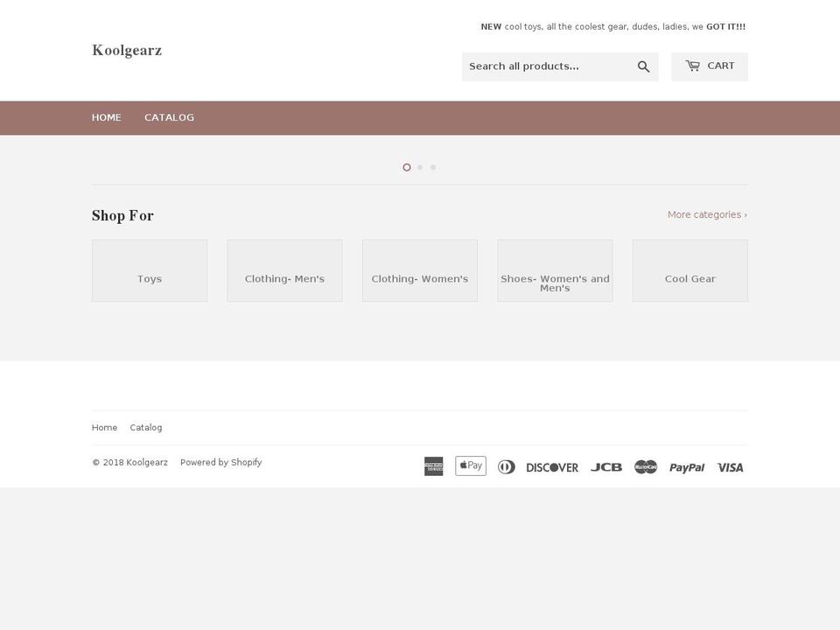Click the footer Catalog link
The width and height of the screenshot is (840, 630).
point(146,428)
